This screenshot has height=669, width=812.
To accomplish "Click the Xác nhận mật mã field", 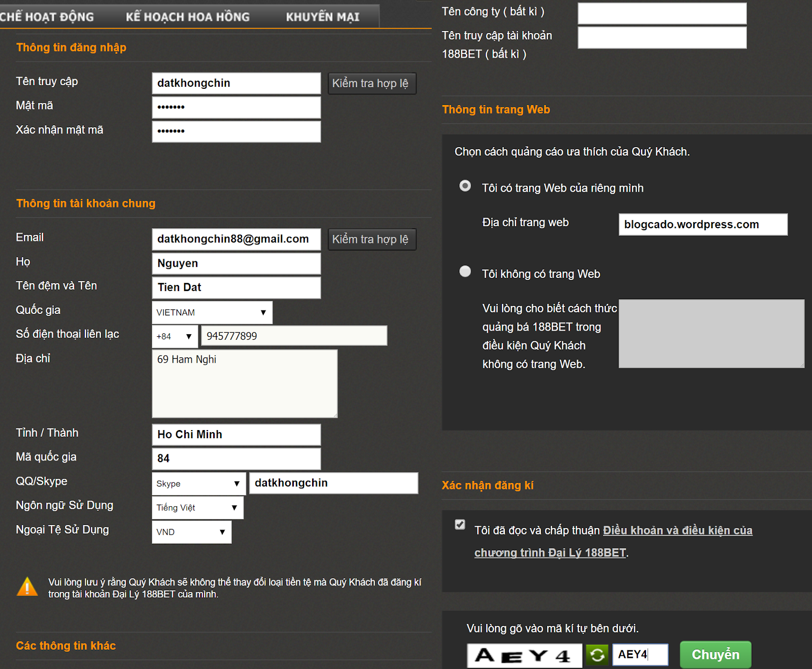I will coord(236,131).
